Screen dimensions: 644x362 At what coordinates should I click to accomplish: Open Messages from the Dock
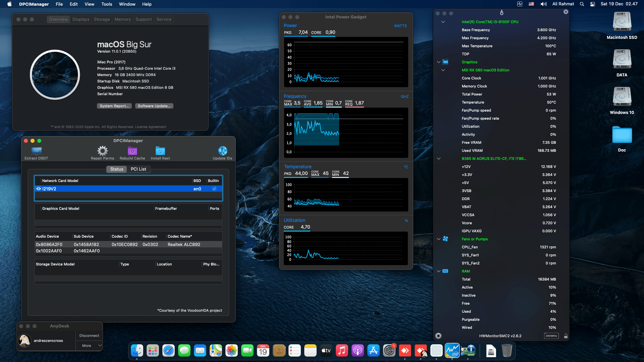tap(184, 351)
